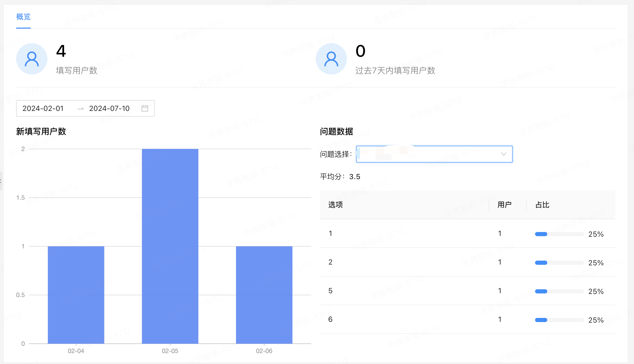
Task: Click the progress bar for option 1
Action: pyautogui.click(x=559, y=234)
